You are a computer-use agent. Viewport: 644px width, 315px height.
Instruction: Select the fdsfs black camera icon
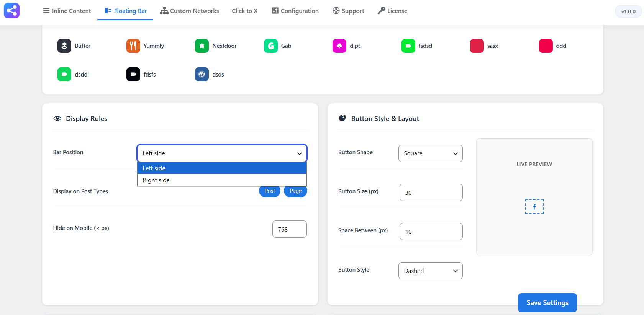(133, 74)
